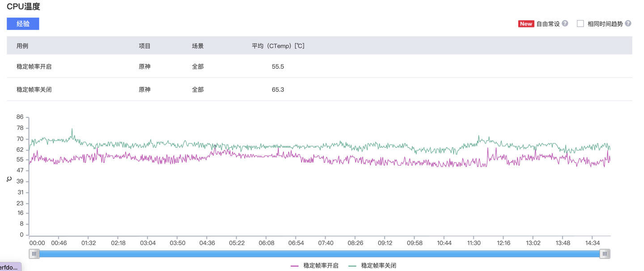The image size is (644, 271).
Task: Click the 用例 column header
Action: [x=22, y=46]
